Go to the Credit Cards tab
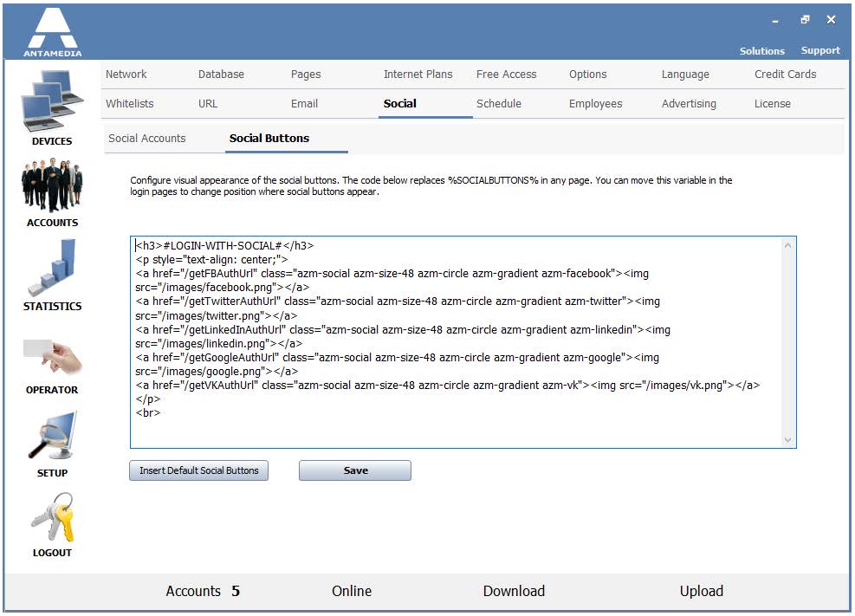This screenshot has width=855, height=616. [785, 75]
